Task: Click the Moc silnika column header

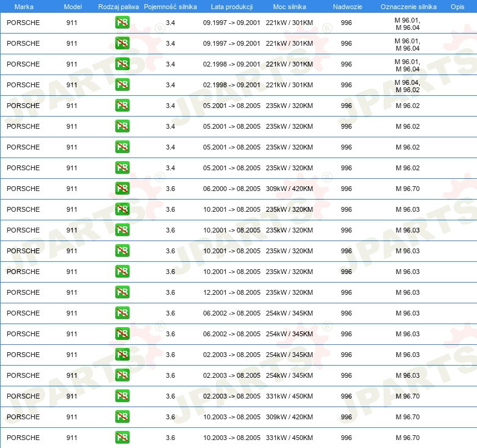Action: click(289, 7)
